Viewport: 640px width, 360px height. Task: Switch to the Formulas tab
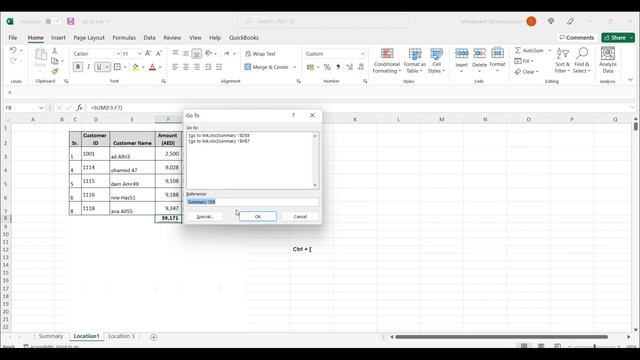pyautogui.click(x=124, y=38)
